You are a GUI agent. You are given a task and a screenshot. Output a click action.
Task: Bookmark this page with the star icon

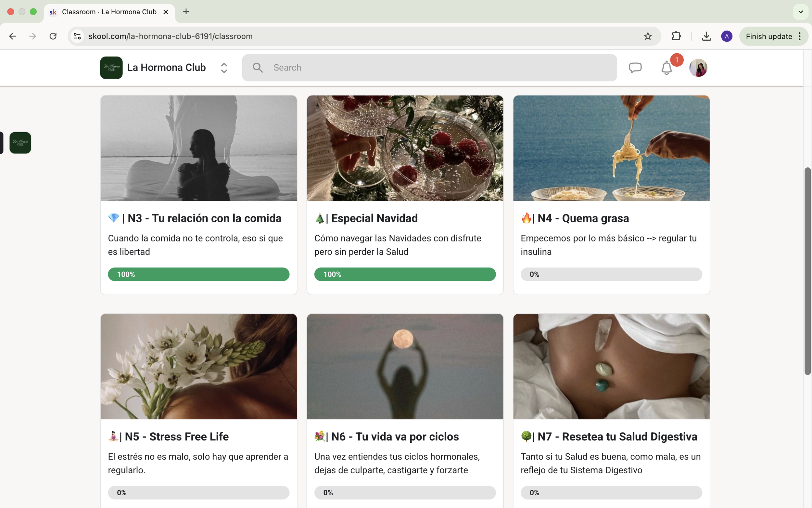(x=648, y=36)
